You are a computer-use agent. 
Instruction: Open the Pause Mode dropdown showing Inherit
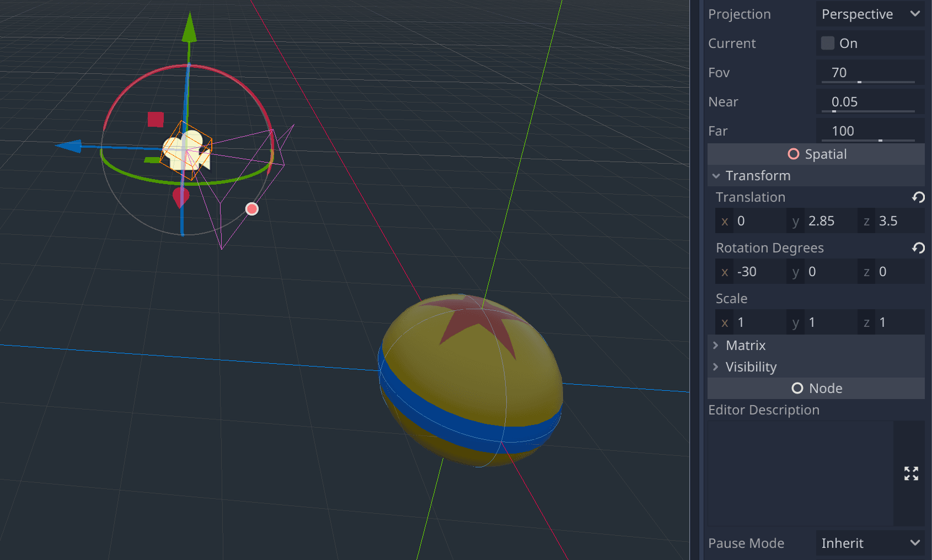[x=870, y=543]
